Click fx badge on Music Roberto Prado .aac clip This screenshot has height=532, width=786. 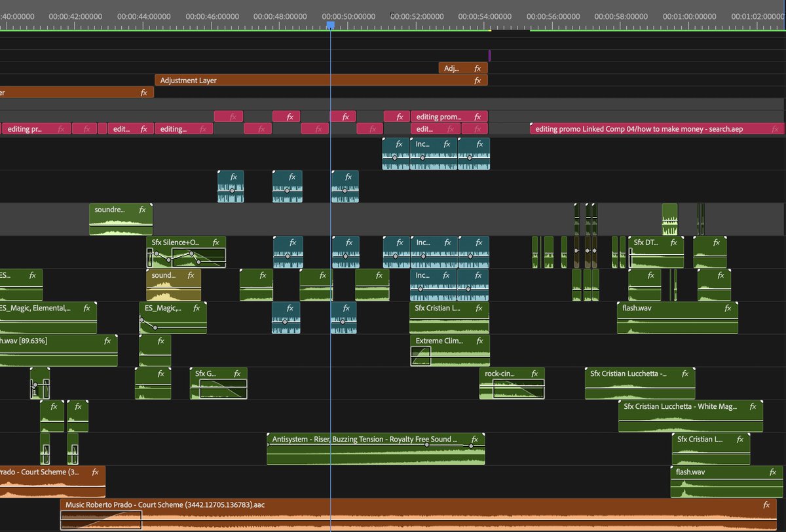[766, 505]
